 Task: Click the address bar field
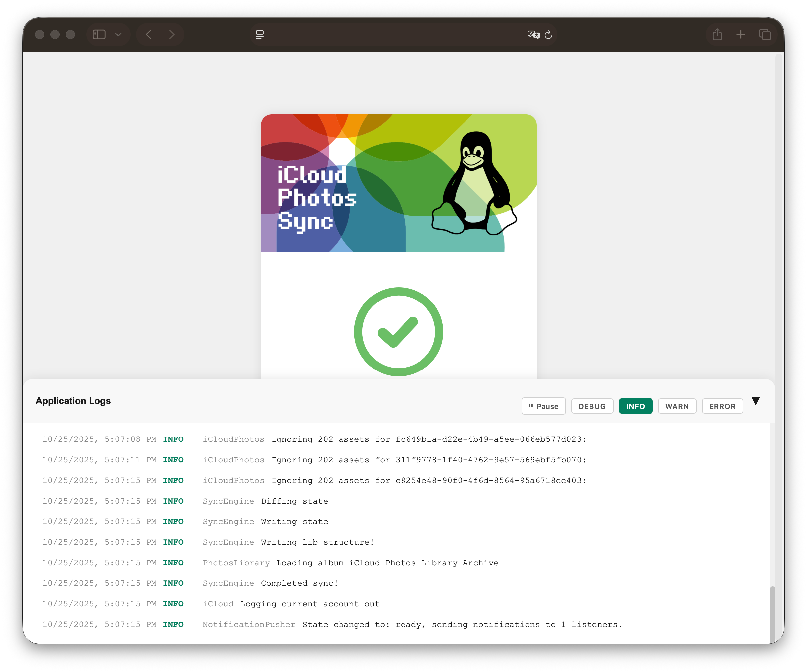[x=403, y=34]
